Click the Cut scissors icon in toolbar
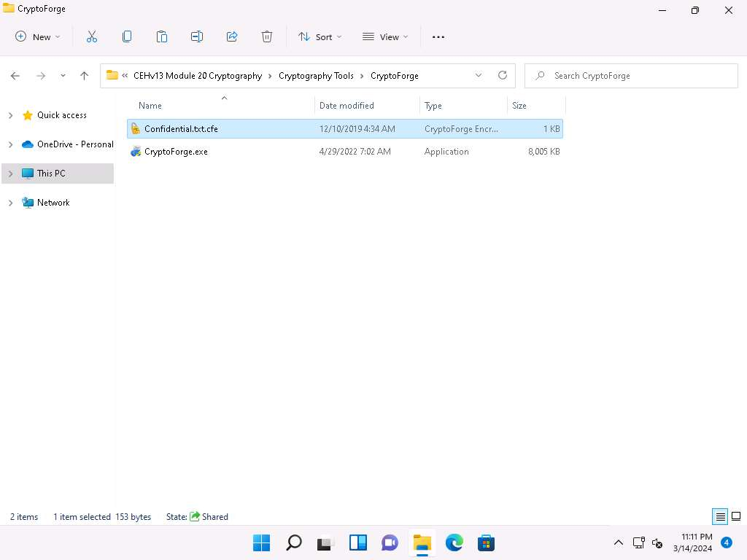The image size is (747, 560). [92, 36]
